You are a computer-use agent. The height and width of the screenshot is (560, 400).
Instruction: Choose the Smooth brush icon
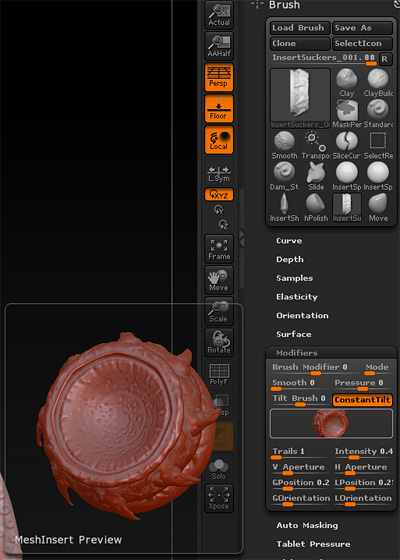click(x=284, y=145)
